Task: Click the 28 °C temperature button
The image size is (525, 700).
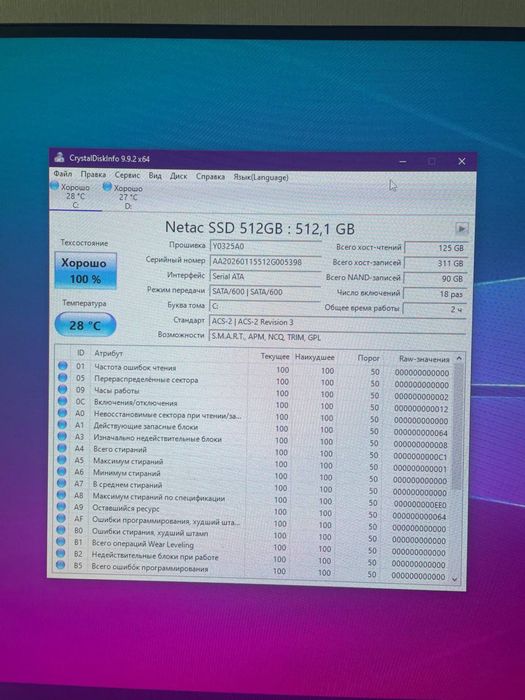Action: coord(85,325)
